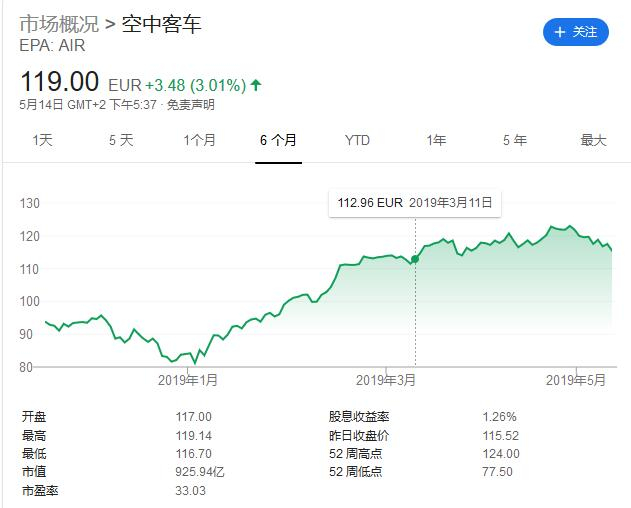Image resolution: width=631 pixels, height=508 pixels.
Task: Click the 开盘 value 117.00
Action: coord(194,417)
